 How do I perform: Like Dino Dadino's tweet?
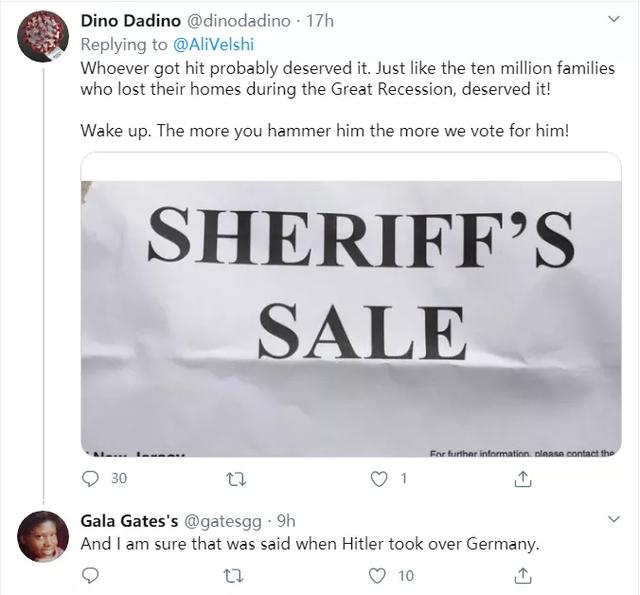380,479
